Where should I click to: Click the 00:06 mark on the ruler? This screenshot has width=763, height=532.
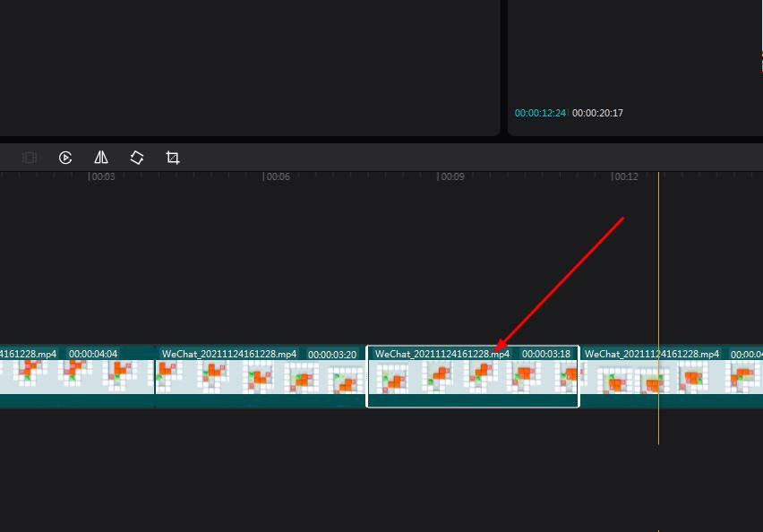point(277,176)
